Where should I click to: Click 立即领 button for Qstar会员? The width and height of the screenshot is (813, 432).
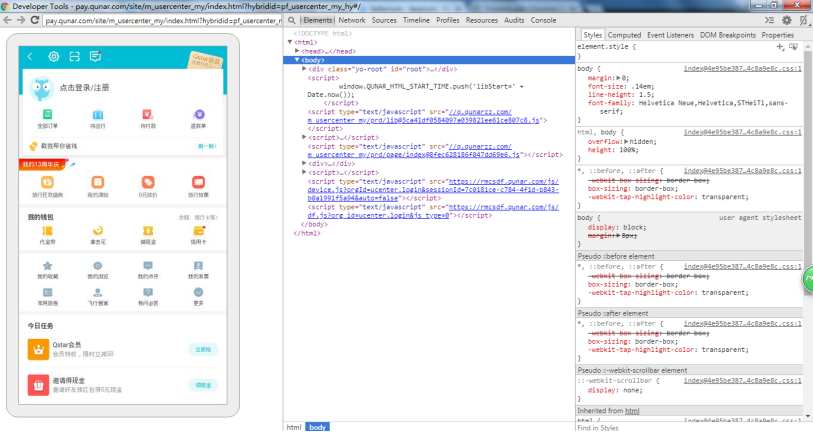click(x=203, y=350)
